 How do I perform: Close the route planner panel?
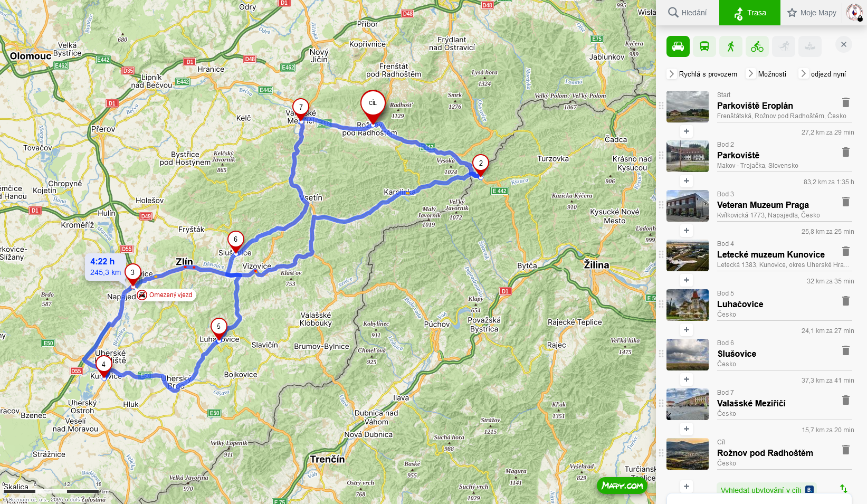click(x=843, y=44)
